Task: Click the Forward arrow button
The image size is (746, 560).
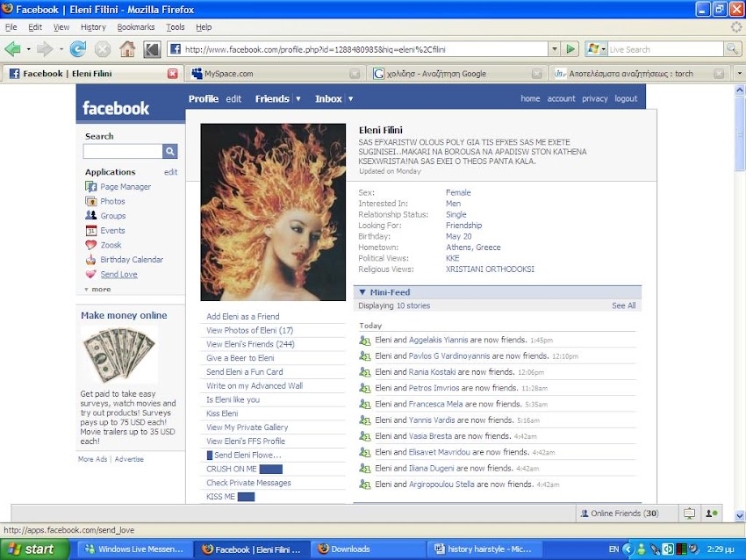Action: pos(45,49)
